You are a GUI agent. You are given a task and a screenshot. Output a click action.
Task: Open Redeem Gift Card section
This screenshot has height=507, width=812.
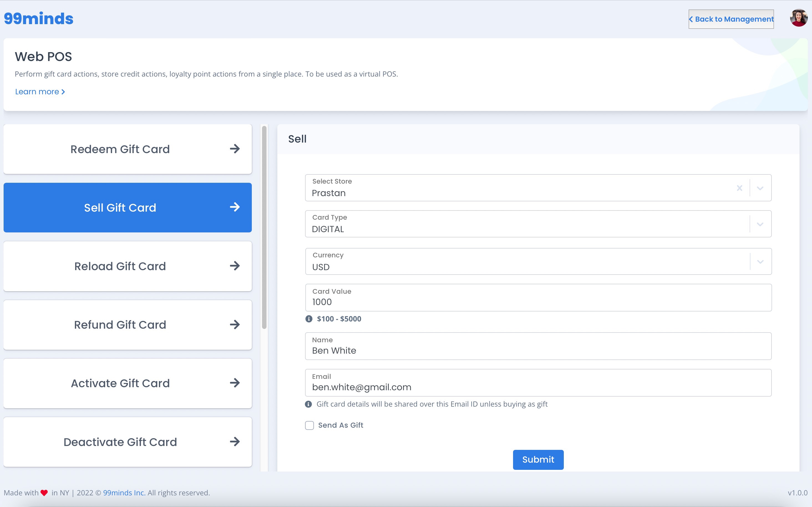coord(128,149)
